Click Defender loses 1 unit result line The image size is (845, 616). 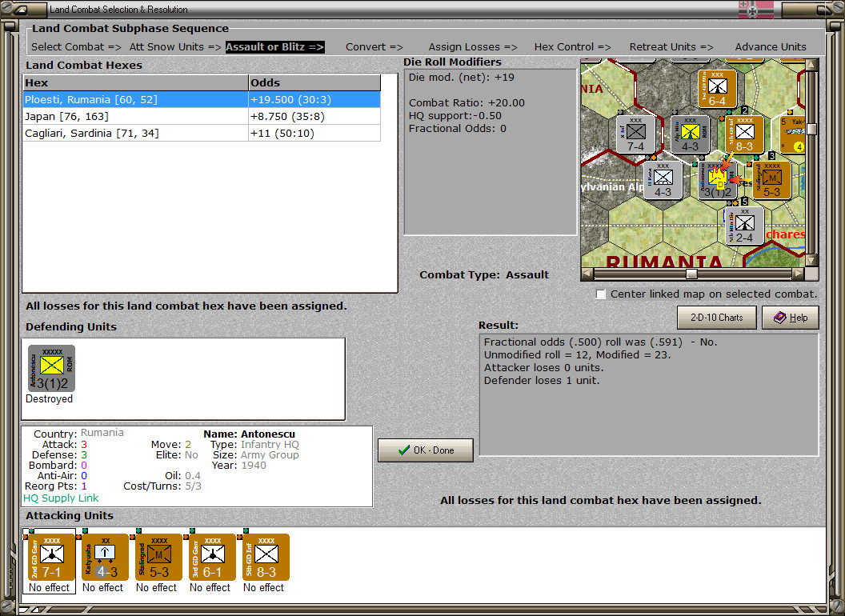[542, 381]
